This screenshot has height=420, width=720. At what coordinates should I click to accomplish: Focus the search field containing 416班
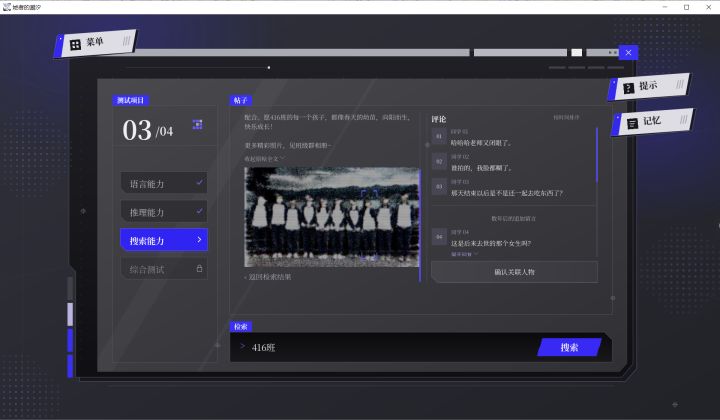(386, 347)
